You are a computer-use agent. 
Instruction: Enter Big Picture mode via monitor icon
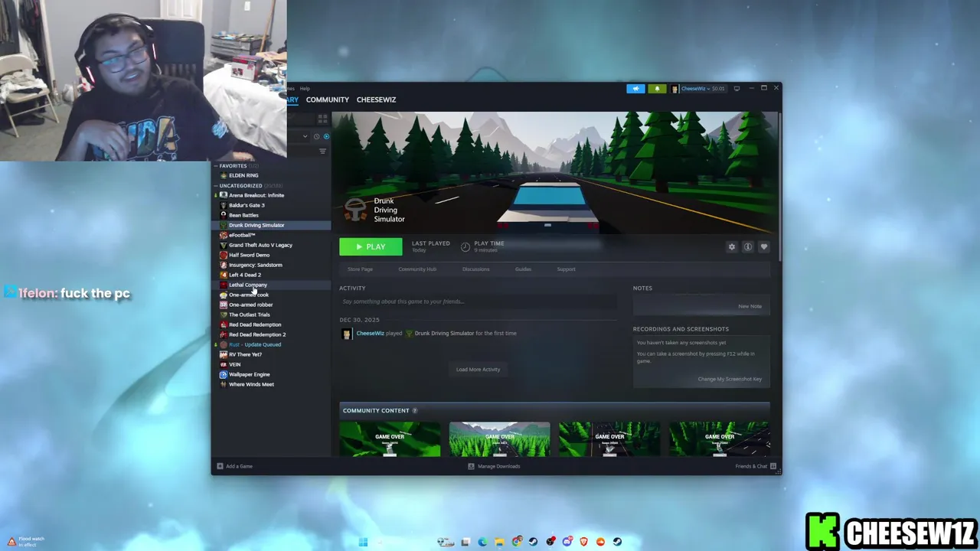737,89
